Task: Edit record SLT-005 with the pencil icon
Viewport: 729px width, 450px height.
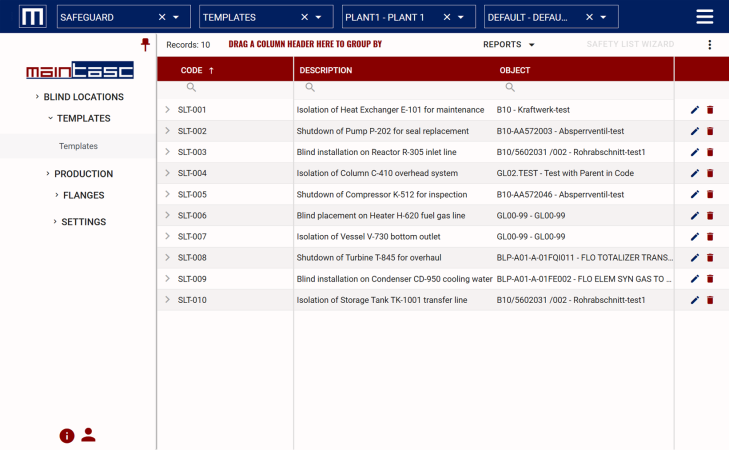Action: (695, 194)
